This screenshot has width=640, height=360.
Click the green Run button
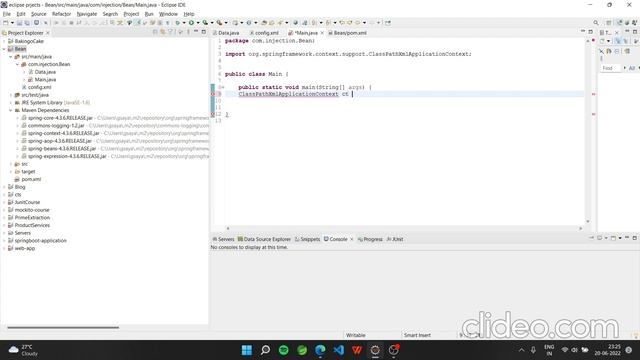(x=191, y=23)
